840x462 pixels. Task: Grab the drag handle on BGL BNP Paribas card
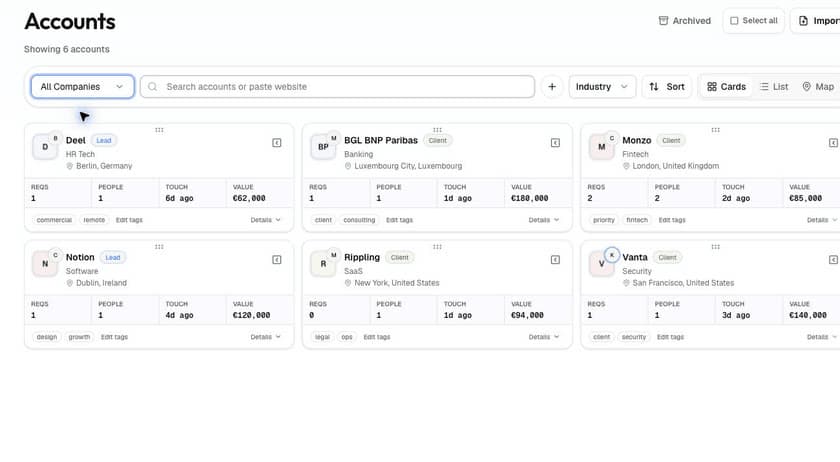point(437,130)
